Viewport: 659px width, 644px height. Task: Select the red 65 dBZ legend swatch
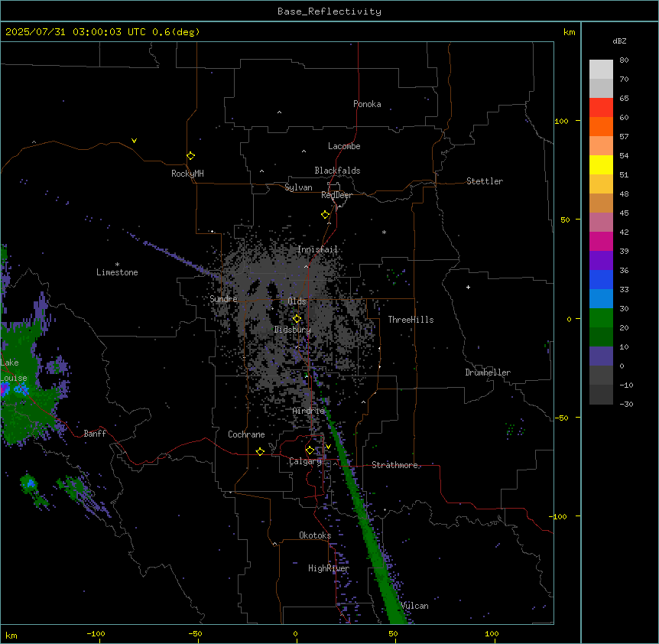click(x=601, y=107)
